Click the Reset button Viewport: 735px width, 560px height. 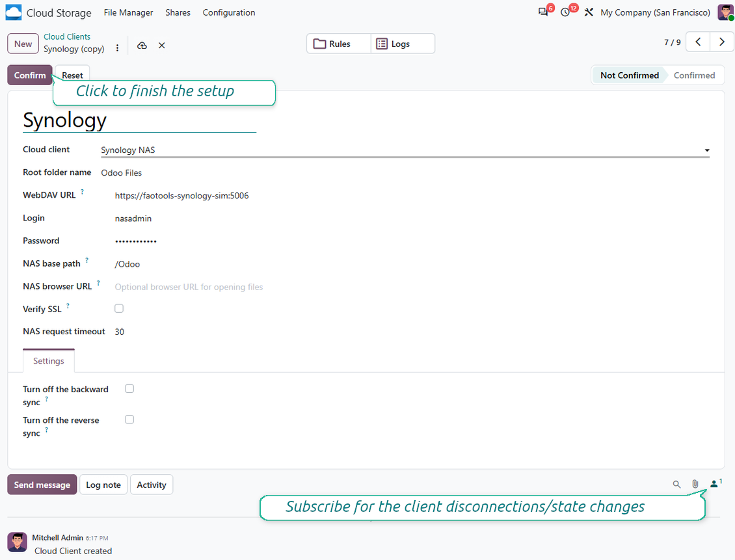point(72,75)
